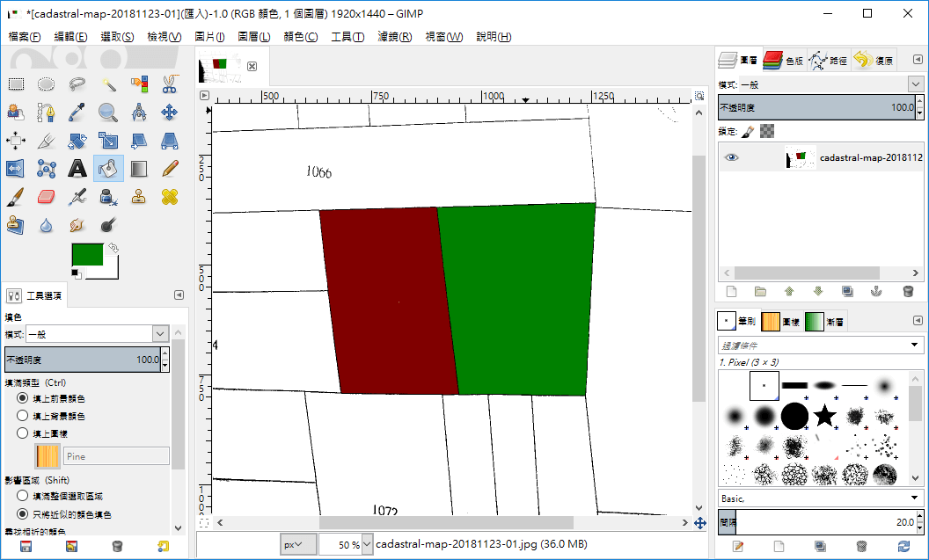
Task: Choose the 填滿整個選取區域 radio option
Action: pos(23,496)
